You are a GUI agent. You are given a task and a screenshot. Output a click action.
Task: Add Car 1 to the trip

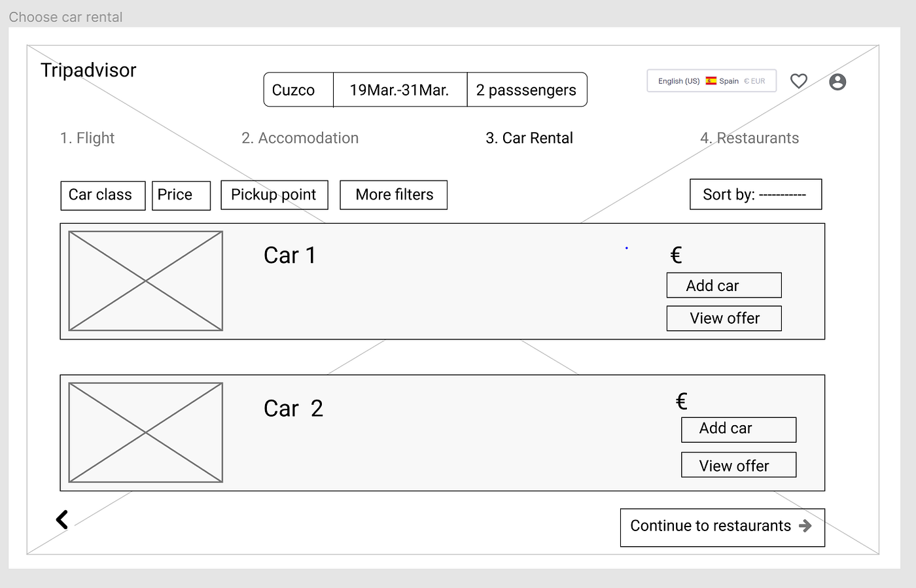click(x=724, y=285)
